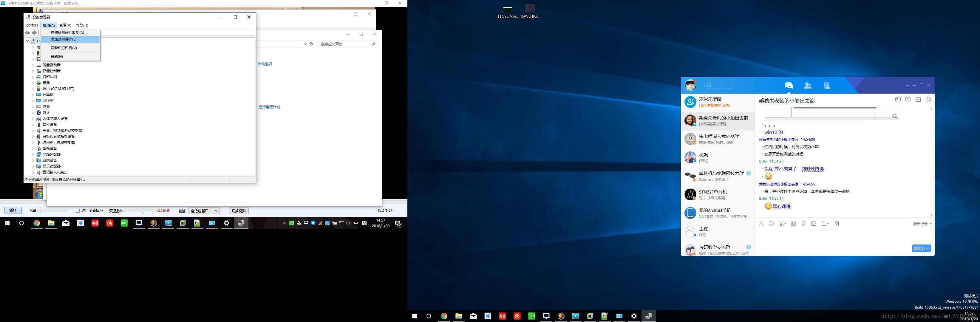980x322 pixels.
Task: Open the contacts tab icon in TIM
Action: tap(808, 86)
